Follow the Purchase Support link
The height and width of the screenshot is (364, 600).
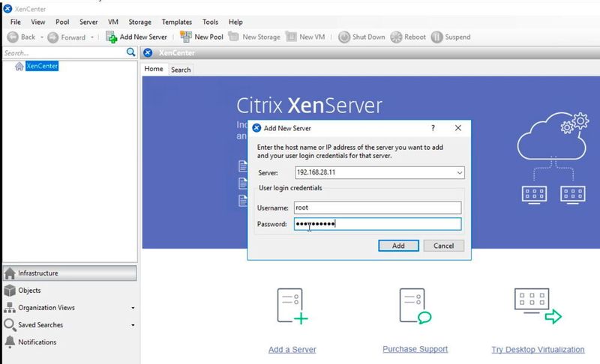415,349
